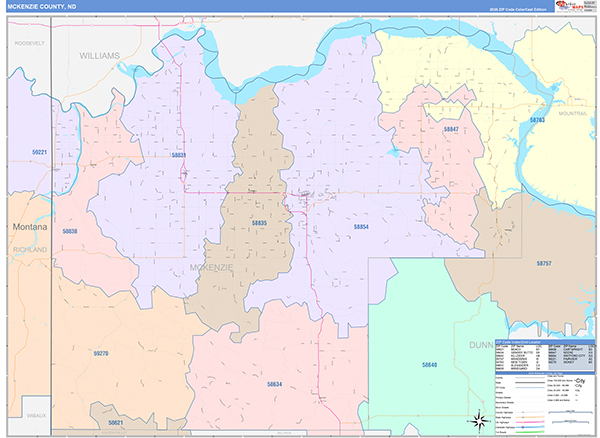Screen dimensions: 600x438
Task: Click the Montana state label
Action: click(x=30, y=227)
